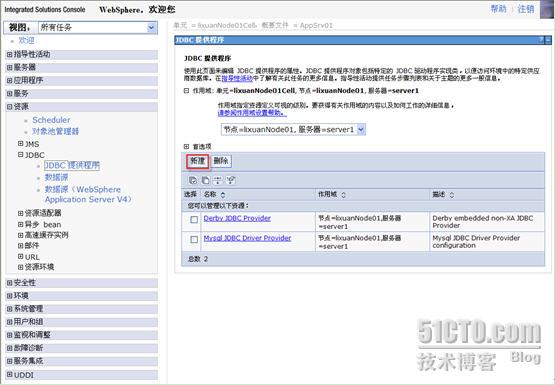Open the 请参阅作用域设置帮助 link
The image size is (555, 385).
tap(252, 113)
